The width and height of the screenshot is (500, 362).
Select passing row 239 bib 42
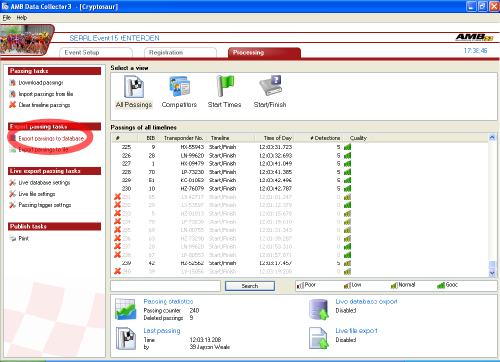299,263
